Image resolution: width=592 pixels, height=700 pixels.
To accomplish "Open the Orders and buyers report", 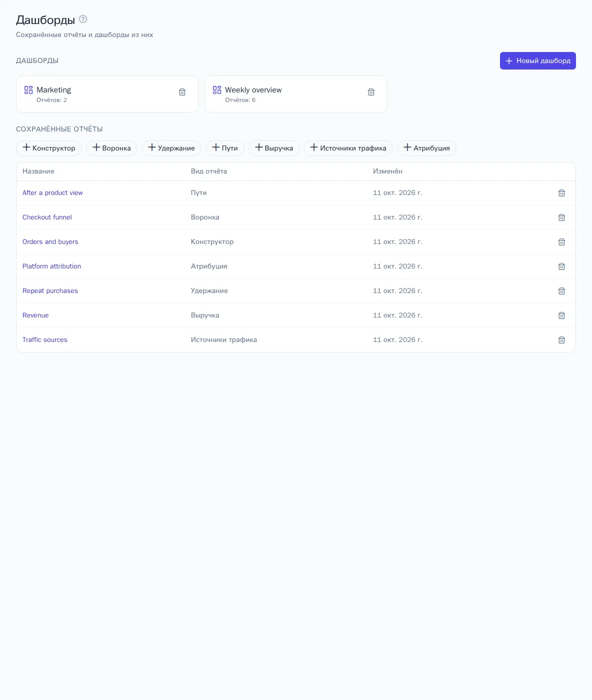I will 50,242.
